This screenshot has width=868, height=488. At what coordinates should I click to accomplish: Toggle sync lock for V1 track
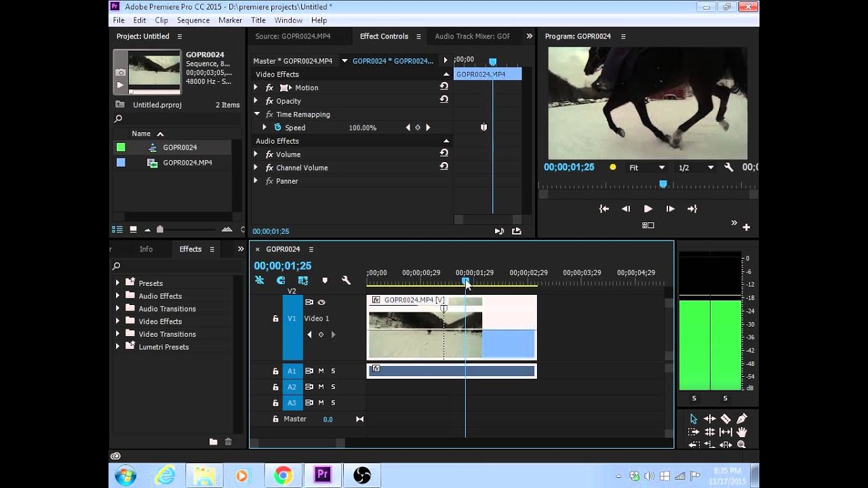pos(309,302)
